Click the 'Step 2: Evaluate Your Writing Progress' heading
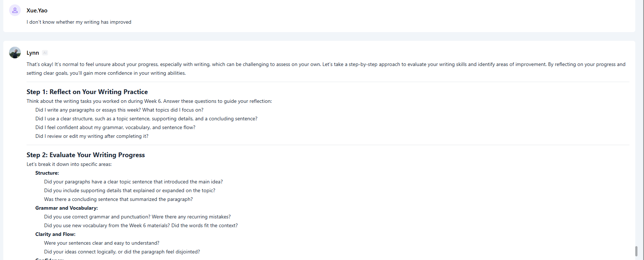Image resolution: width=644 pixels, height=260 pixels. [86, 155]
